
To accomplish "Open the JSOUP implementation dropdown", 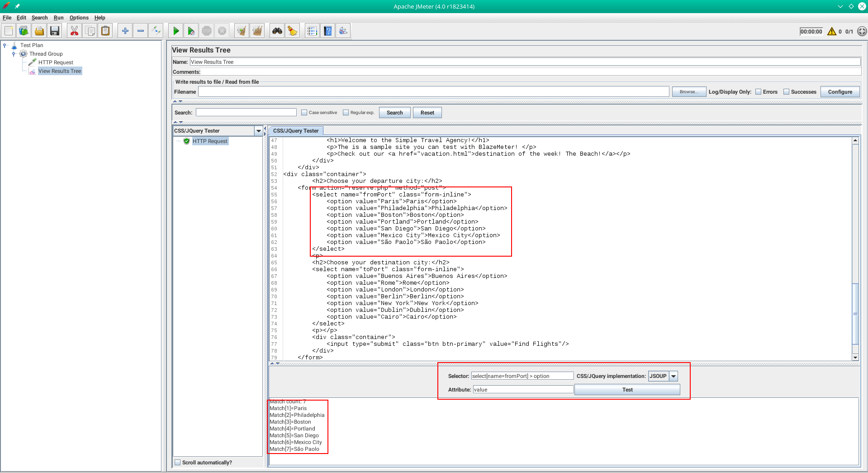I will click(674, 376).
